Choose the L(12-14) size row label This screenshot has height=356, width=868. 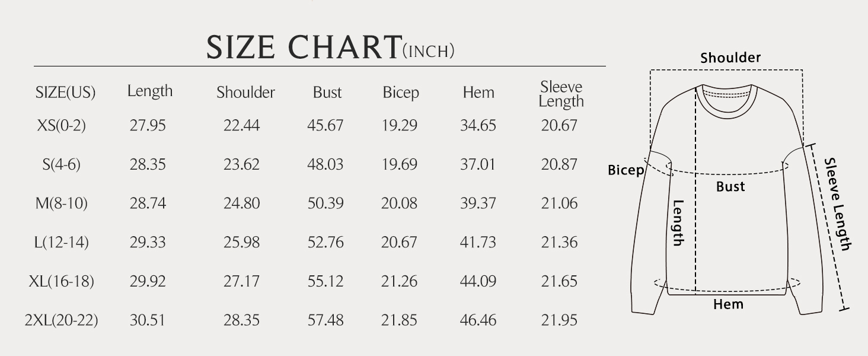click(x=62, y=242)
